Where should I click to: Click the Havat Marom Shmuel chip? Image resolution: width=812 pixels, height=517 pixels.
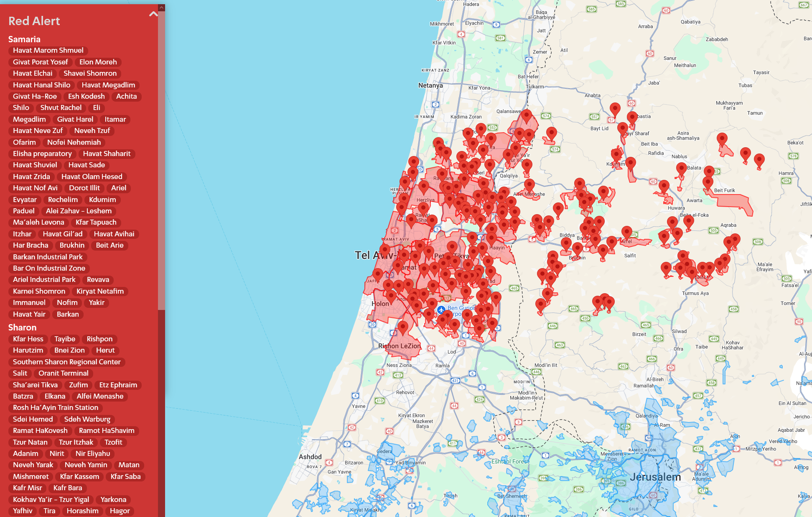coord(48,51)
